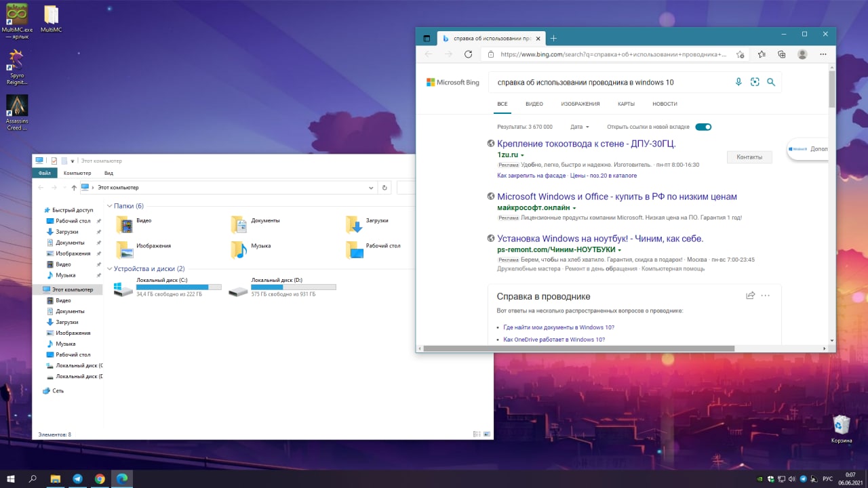Share the Справка в проводнике card
The height and width of the screenshot is (488, 868).
(x=750, y=296)
